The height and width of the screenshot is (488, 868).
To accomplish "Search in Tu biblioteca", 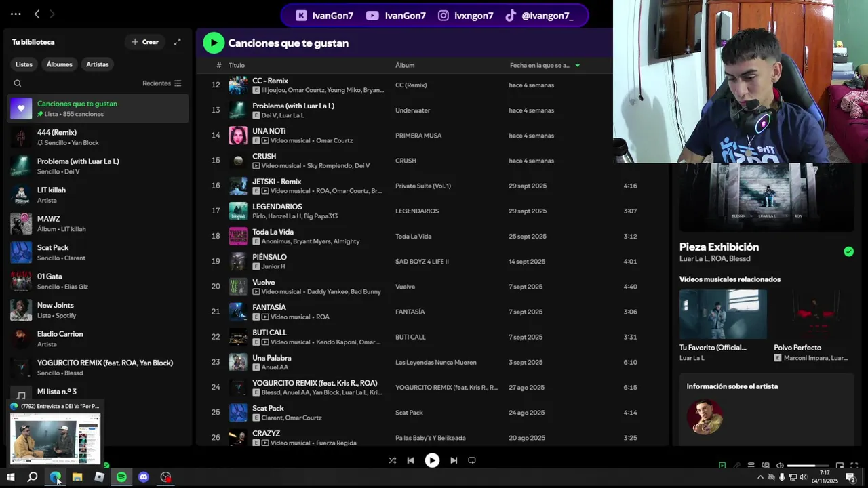I will [x=18, y=83].
